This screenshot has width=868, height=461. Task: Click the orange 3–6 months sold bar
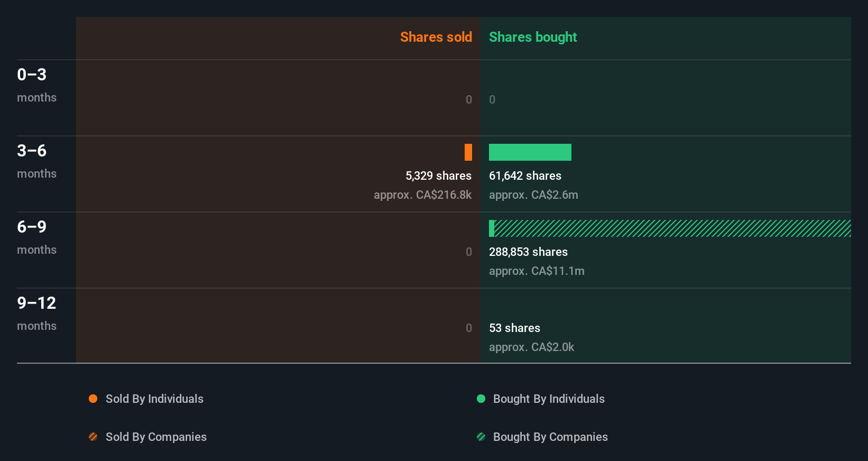click(x=468, y=152)
